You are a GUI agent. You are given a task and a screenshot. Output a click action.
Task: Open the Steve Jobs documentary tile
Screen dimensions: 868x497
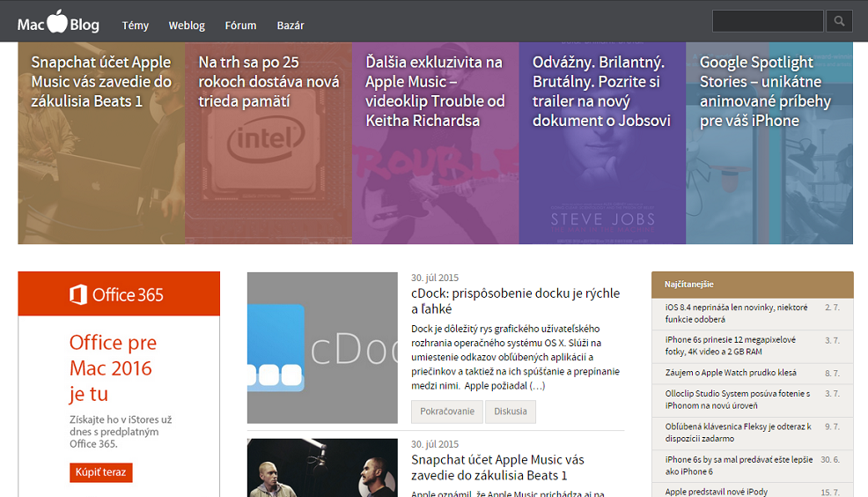(602, 143)
